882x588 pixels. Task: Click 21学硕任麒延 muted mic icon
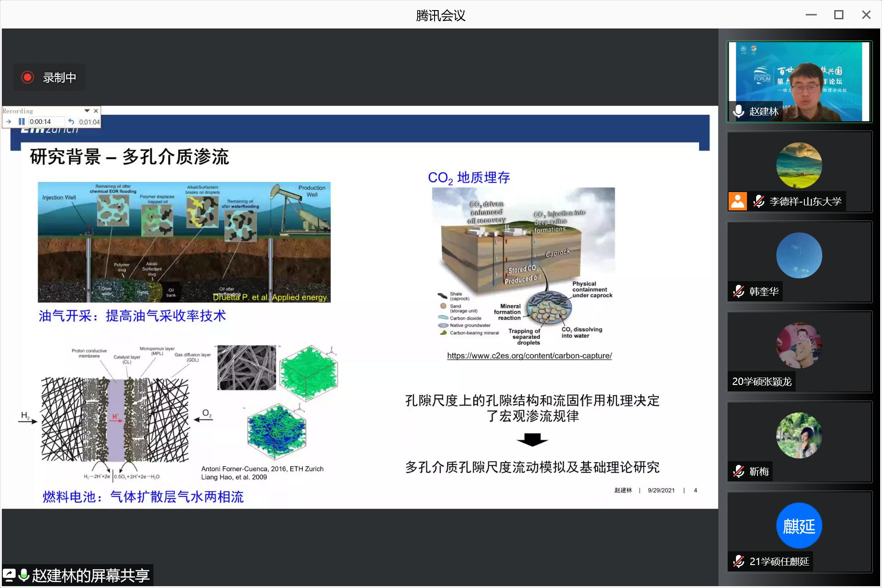739,561
